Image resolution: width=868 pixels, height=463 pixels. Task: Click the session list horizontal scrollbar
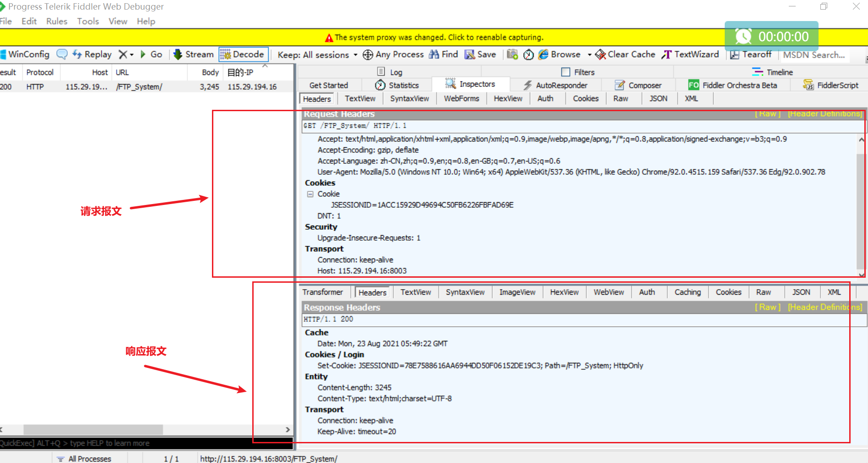93,430
